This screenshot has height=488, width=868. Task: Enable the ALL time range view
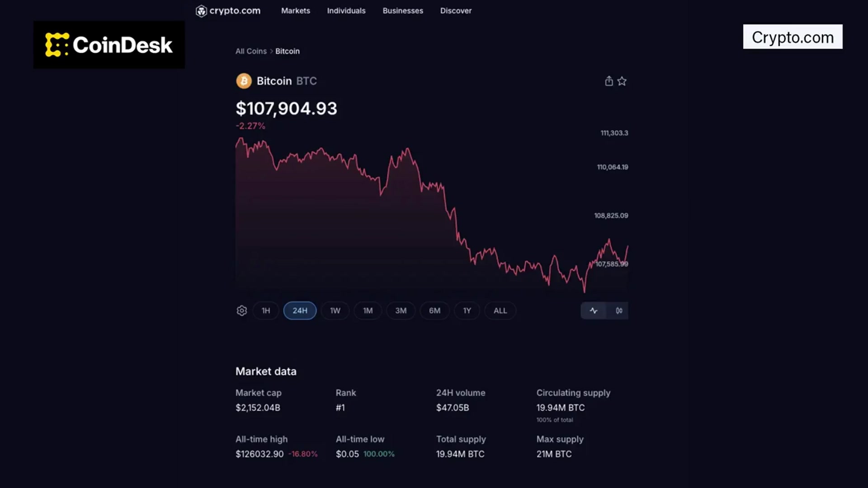(500, 310)
